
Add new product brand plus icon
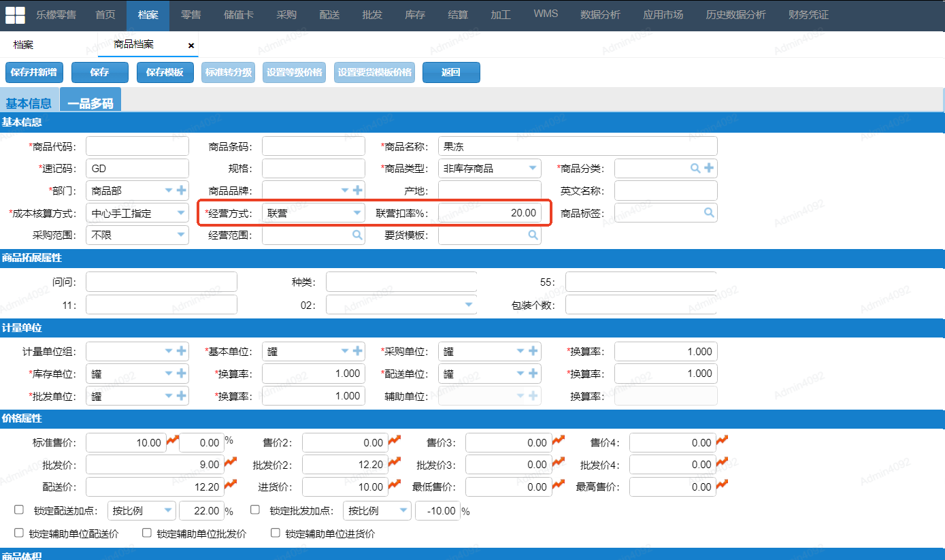pos(357,191)
